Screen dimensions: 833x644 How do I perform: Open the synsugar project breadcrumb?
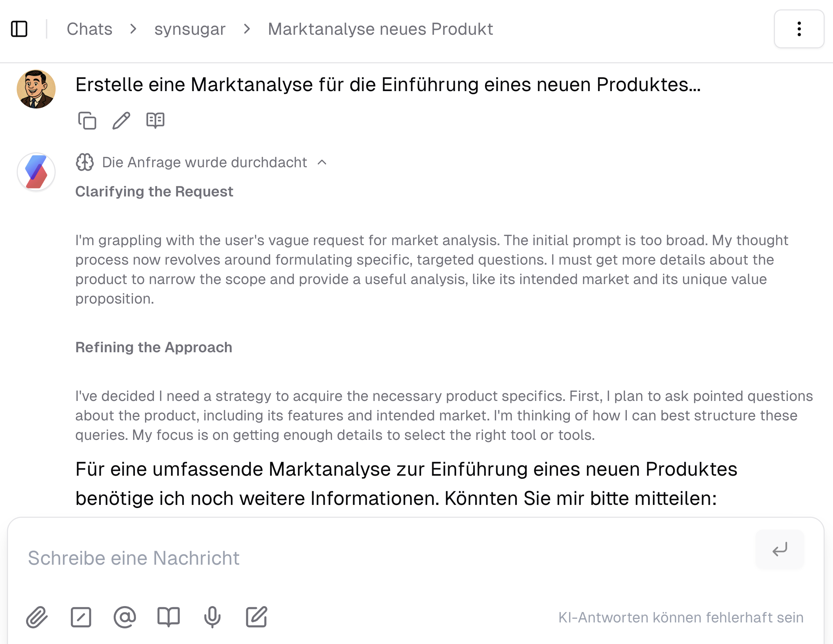[x=189, y=29]
